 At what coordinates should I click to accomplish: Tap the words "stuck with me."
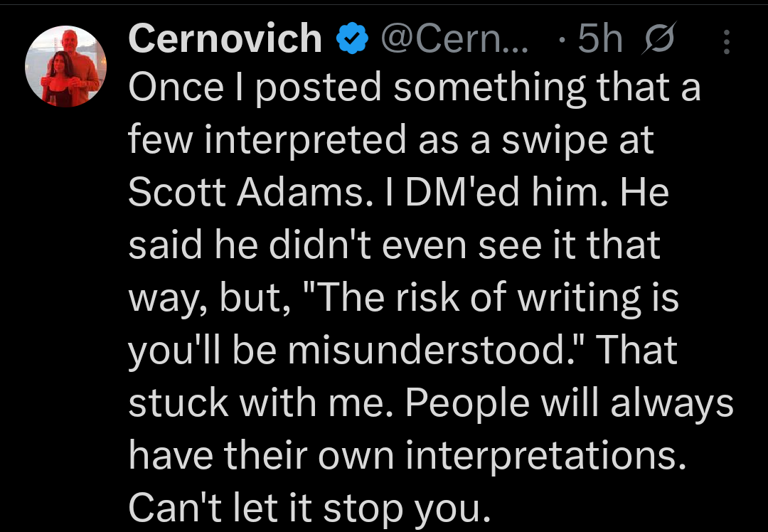pyautogui.click(x=261, y=403)
